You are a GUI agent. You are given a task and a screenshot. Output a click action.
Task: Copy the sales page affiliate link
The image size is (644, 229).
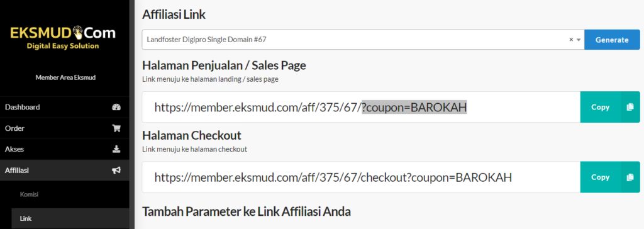click(x=610, y=107)
